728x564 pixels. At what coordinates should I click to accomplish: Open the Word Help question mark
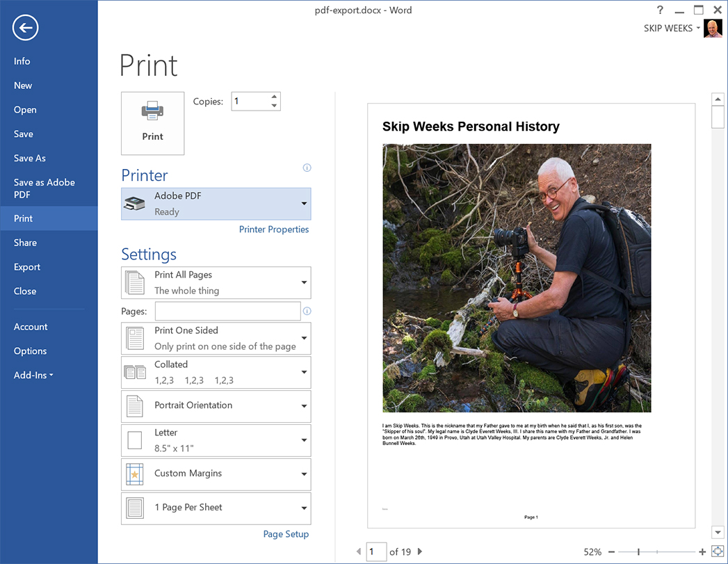pos(660,10)
